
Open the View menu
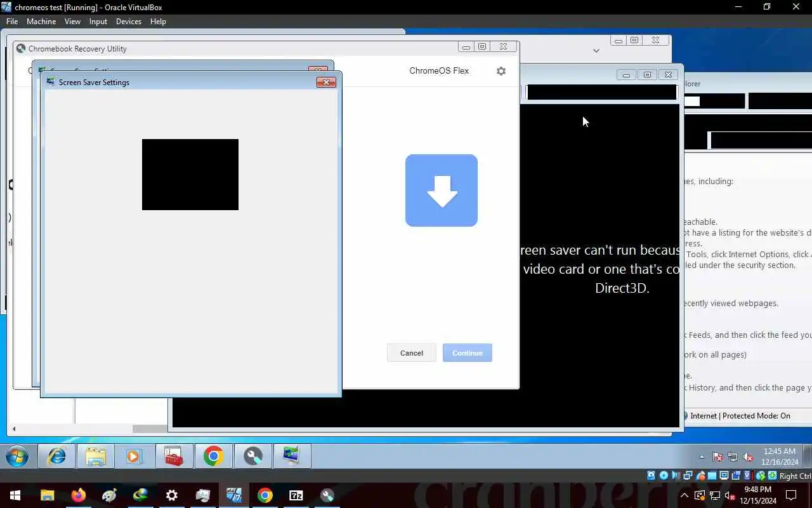pos(72,21)
